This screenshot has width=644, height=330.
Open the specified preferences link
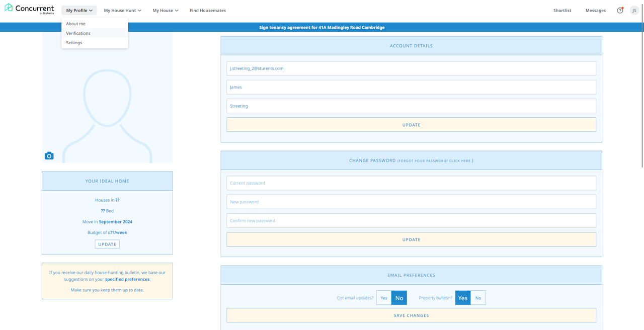(x=127, y=279)
